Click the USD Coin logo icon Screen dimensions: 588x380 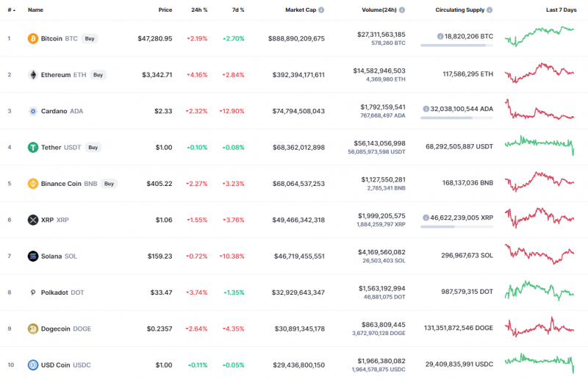pos(32,365)
